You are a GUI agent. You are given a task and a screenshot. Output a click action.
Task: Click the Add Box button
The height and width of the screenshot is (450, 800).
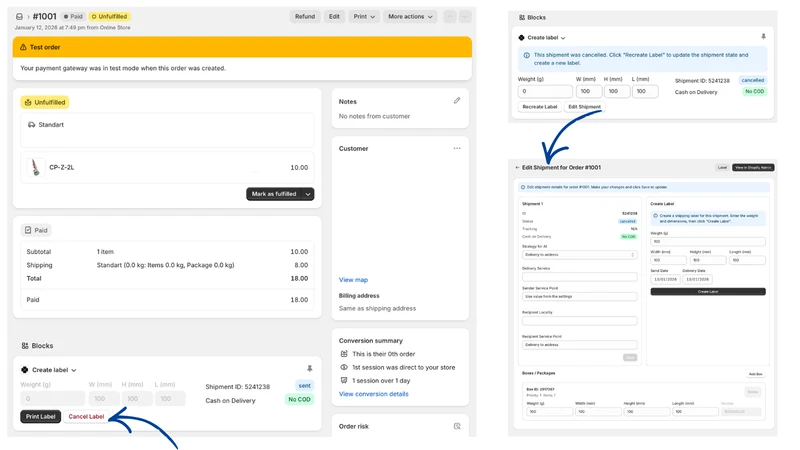(x=756, y=374)
